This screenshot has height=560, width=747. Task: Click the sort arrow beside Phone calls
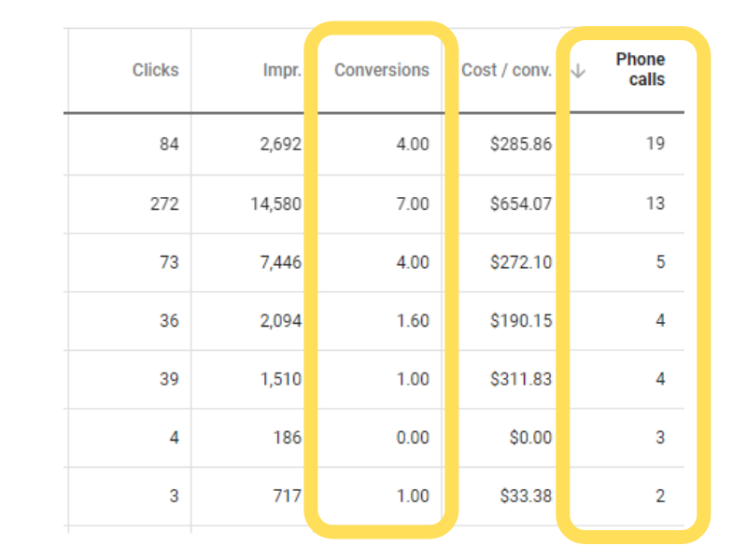[x=578, y=72]
